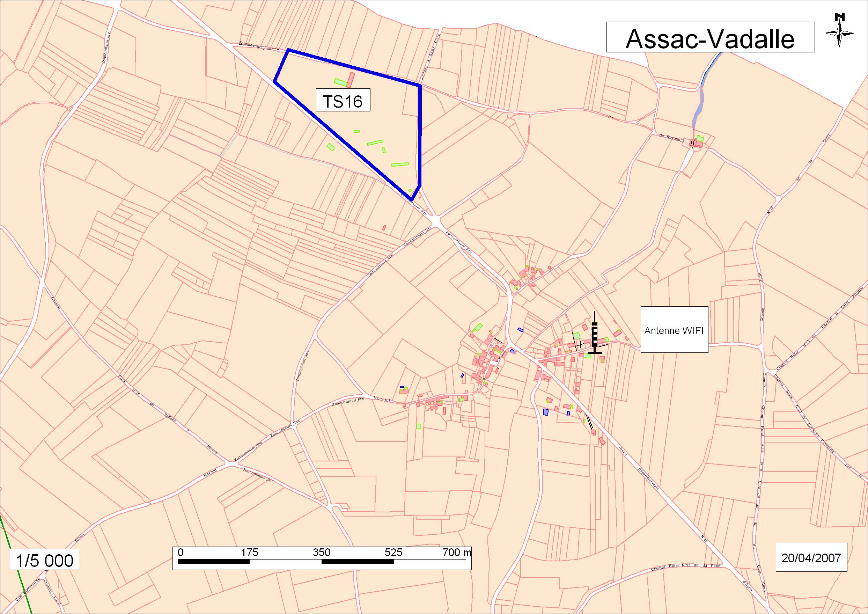
Task: Click the green rectangle beside TS16's red building
Action: click(341, 82)
